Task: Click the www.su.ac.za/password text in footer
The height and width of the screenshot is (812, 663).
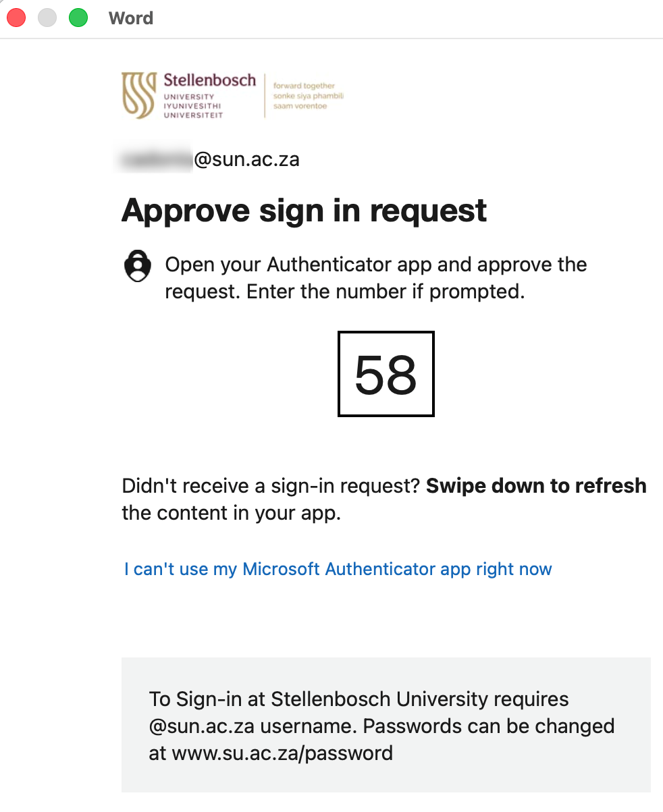Action: pos(282,753)
